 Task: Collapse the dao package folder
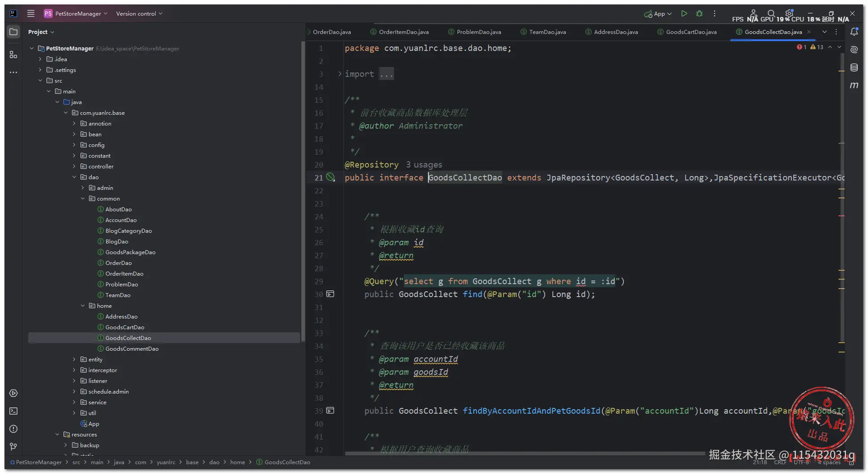(x=74, y=177)
